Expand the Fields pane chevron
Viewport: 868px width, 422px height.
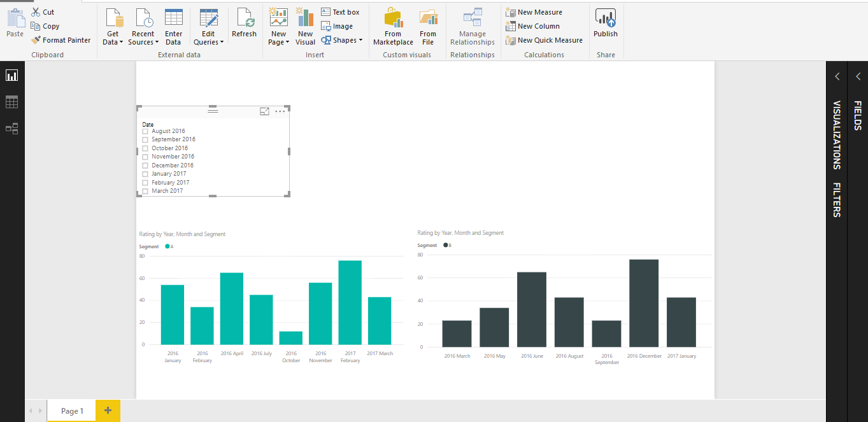click(858, 76)
